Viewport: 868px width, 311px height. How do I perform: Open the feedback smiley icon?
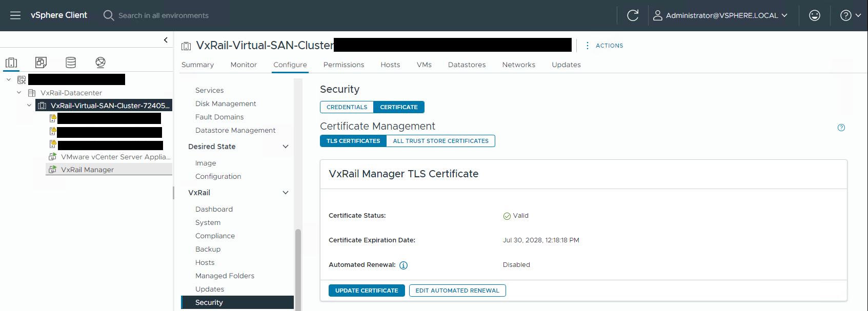[815, 15]
